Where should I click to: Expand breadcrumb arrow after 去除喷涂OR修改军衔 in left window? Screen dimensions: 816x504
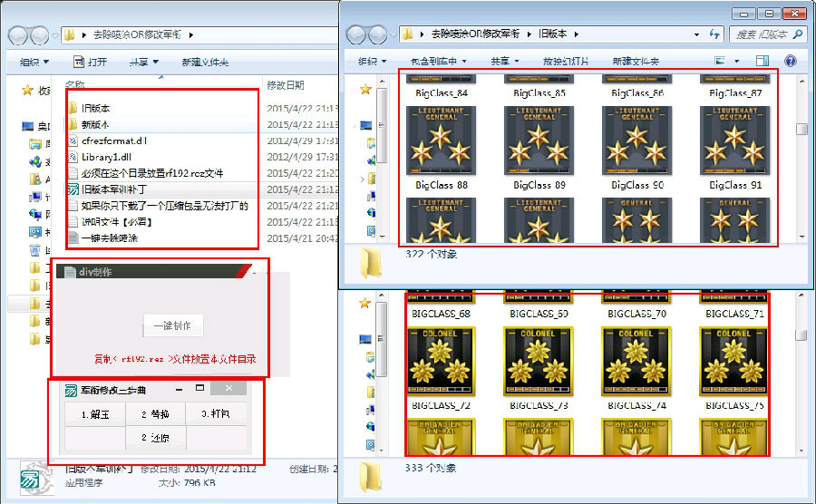191,35
